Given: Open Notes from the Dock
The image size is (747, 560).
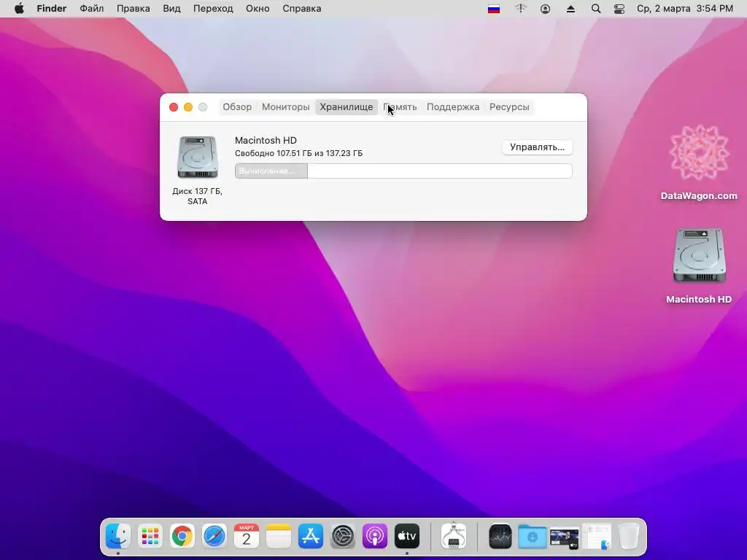Looking at the screenshot, I should pos(278,536).
